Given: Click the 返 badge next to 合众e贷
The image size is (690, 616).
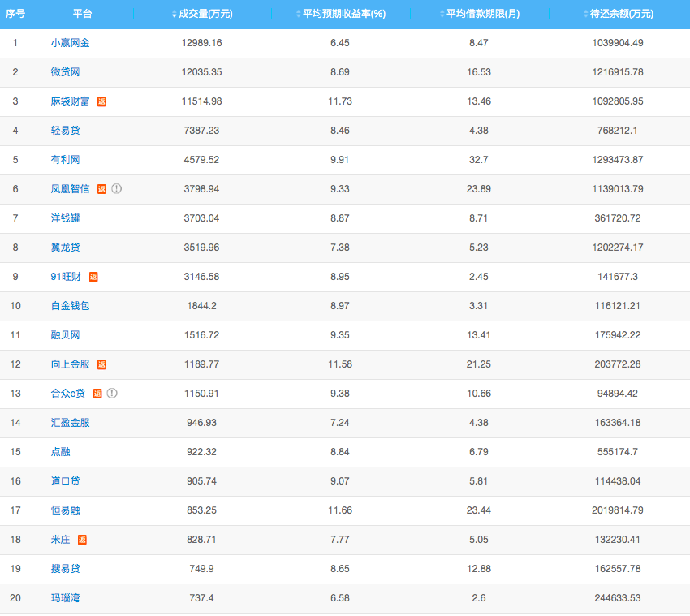Looking at the screenshot, I should [97, 394].
